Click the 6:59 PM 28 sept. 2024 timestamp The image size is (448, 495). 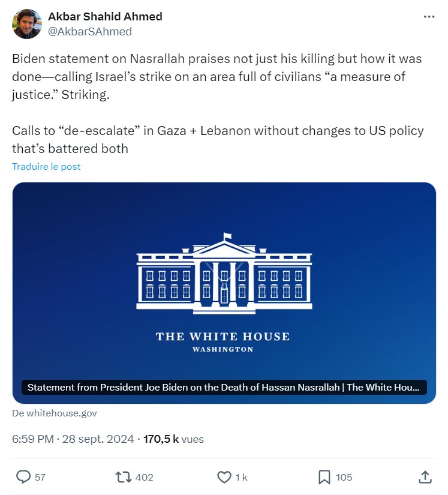[73, 439]
